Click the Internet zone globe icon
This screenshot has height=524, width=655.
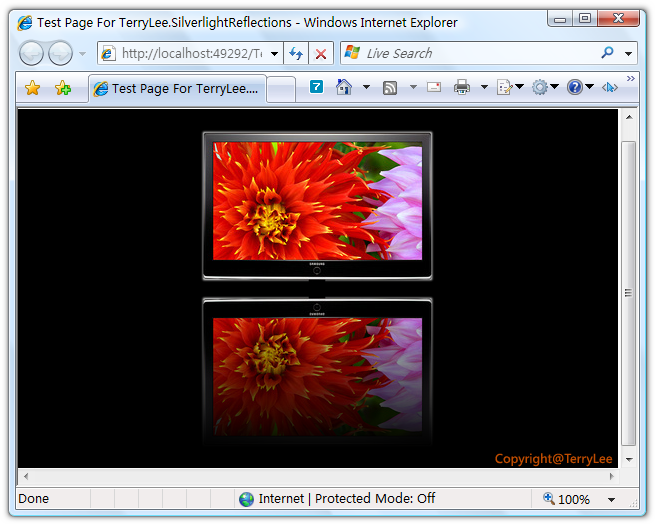(246, 499)
